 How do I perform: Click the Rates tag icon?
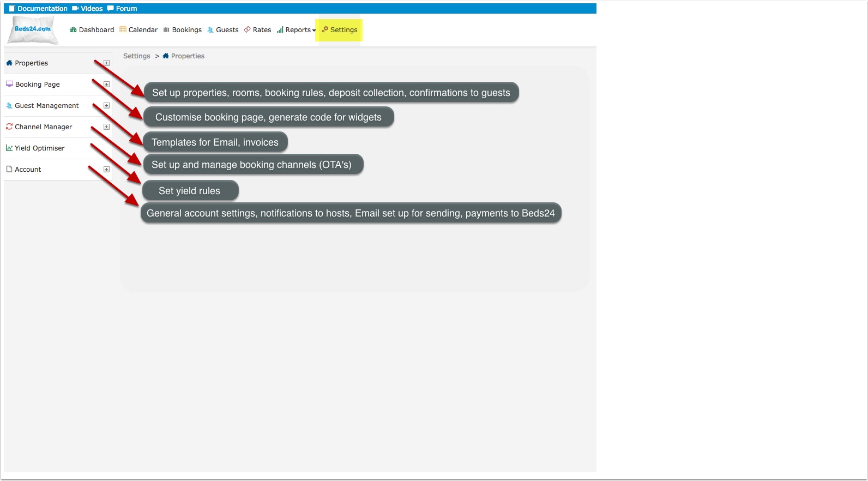(247, 29)
